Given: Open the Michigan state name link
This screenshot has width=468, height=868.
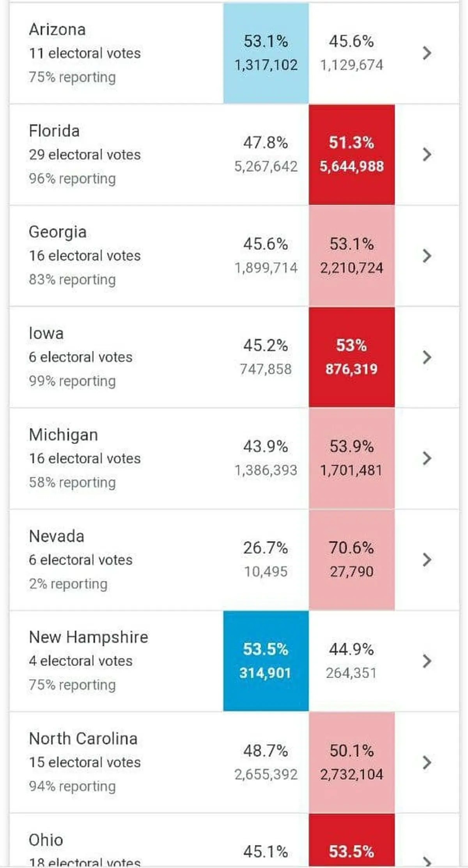Looking at the screenshot, I should (x=63, y=435).
